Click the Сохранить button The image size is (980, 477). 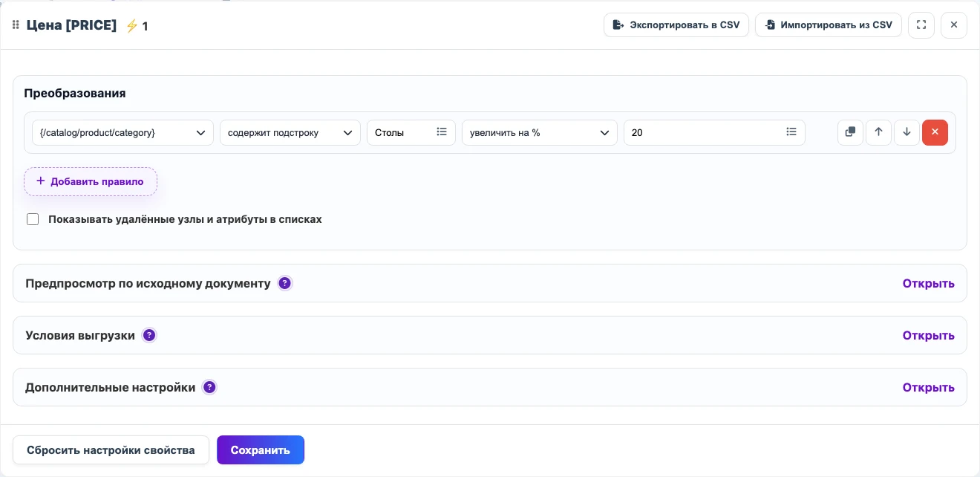[x=261, y=450]
